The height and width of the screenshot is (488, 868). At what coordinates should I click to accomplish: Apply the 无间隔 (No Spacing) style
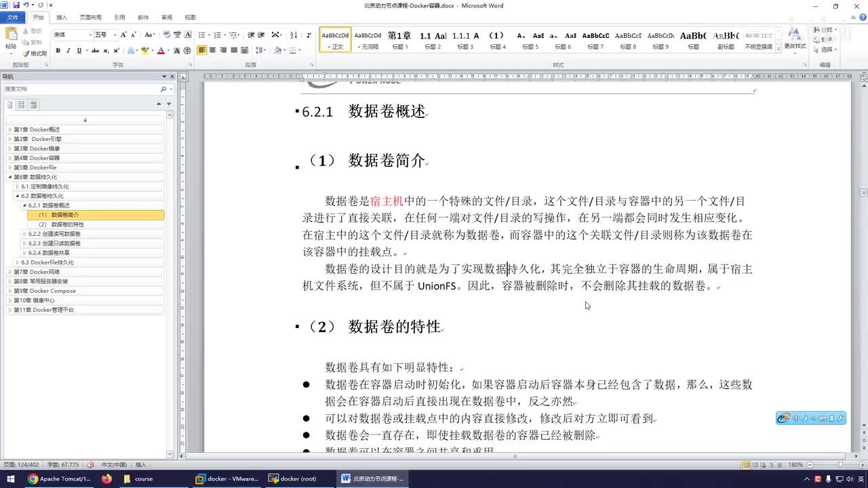(x=368, y=40)
